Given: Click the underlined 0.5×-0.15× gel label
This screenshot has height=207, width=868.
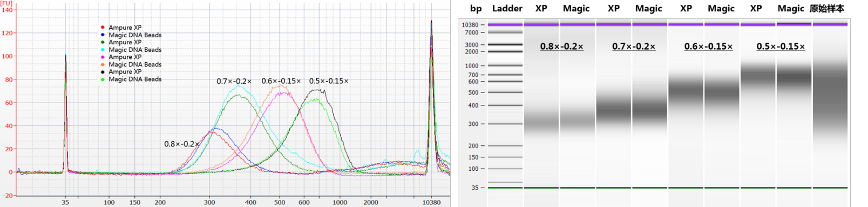Looking at the screenshot, I should tap(780, 46).
